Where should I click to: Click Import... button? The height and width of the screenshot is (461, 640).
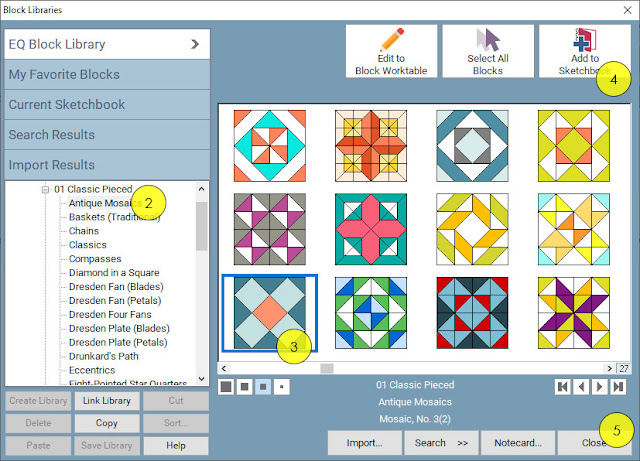coord(364,443)
